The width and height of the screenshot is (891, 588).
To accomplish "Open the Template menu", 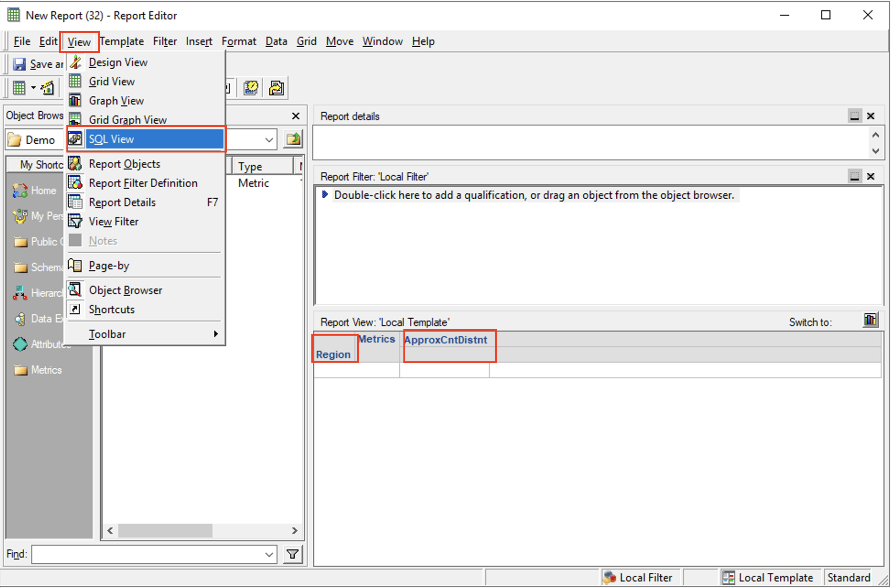I will click(122, 42).
